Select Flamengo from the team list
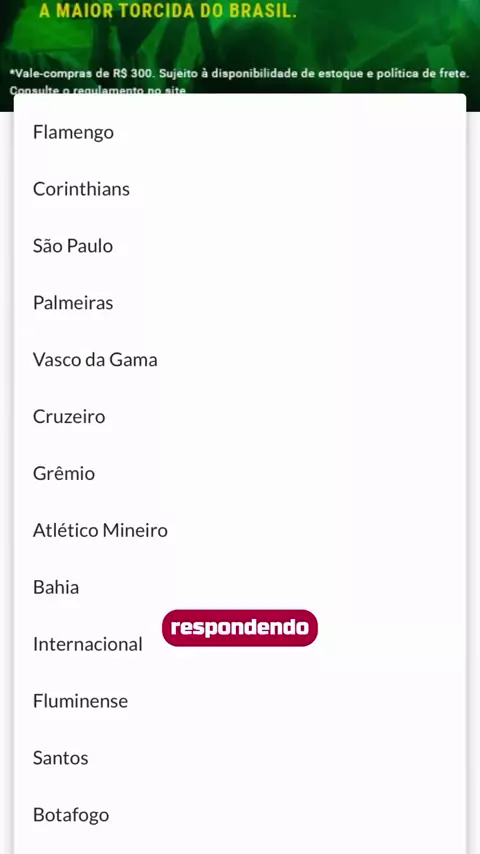This screenshot has width=480, height=854. [x=240, y=132]
